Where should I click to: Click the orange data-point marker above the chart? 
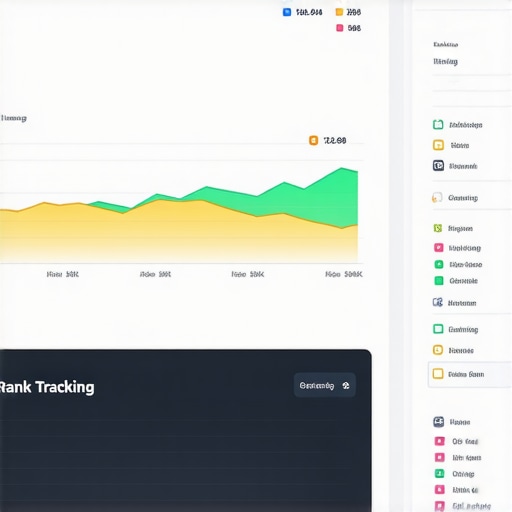(x=313, y=140)
